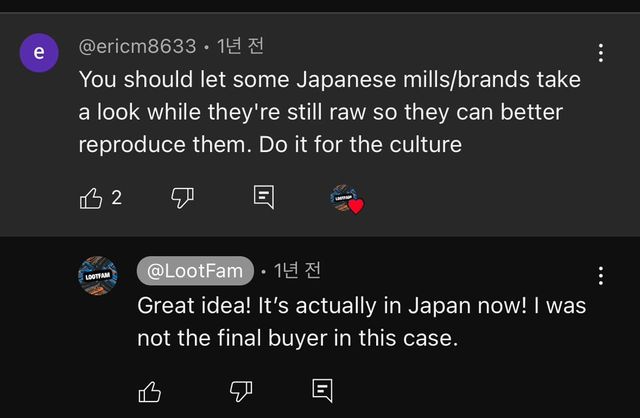Image resolution: width=640 pixels, height=418 pixels.
Task: Click the 'Great idea!' reply line
Action: (361, 305)
